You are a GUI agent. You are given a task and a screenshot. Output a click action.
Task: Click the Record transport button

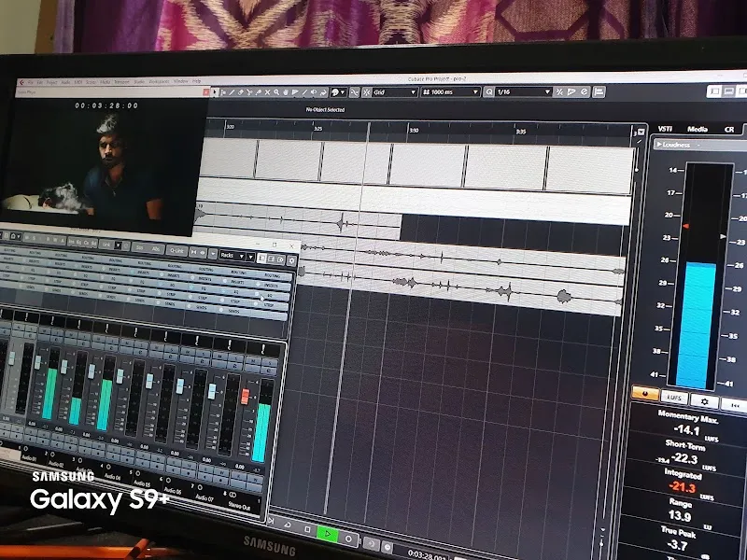(x=348, y=539)
